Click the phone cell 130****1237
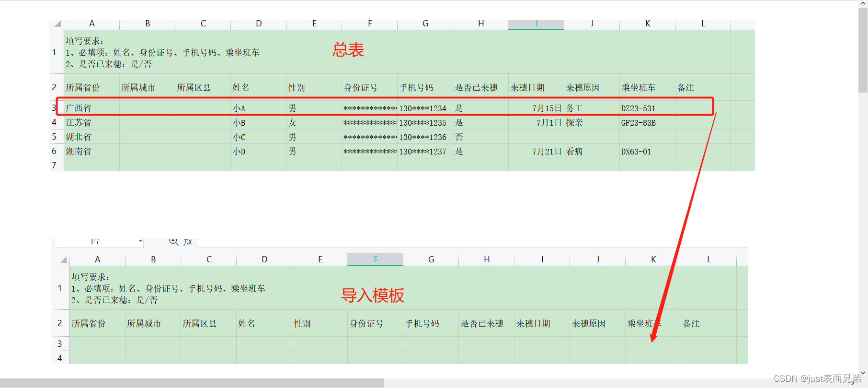This screenshot has height=388, width=868. click(425, 152)
